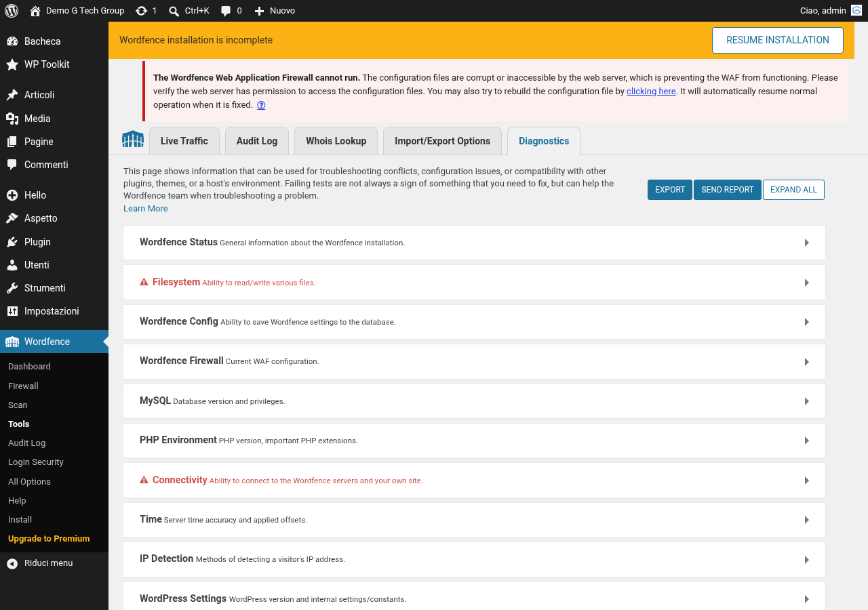This screenshot has width=868, height=610.
Task: Open the Media icon in sidebar
Action: tap(12, 119)
